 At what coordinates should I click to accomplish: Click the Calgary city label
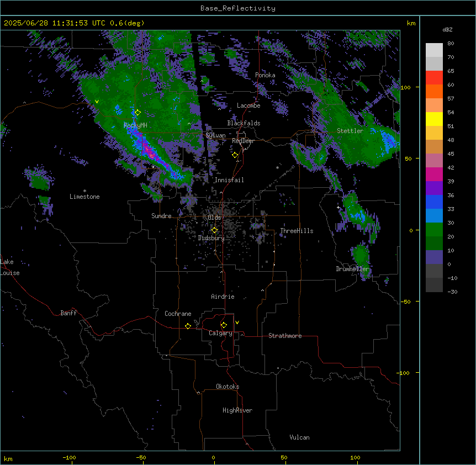pyautogui.click(x=220, y=333)
